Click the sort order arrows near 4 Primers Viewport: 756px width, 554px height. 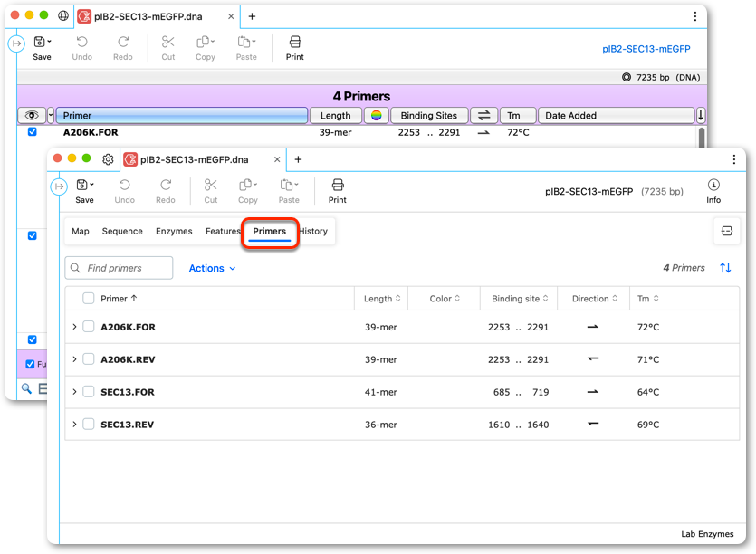[x=725, y=268]
